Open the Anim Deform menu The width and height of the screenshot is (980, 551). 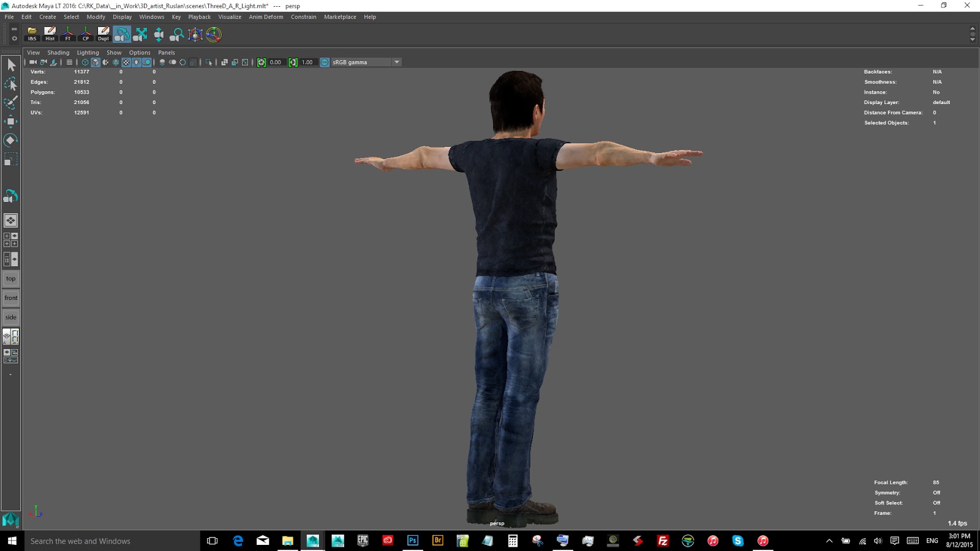[x=266, y=17]
